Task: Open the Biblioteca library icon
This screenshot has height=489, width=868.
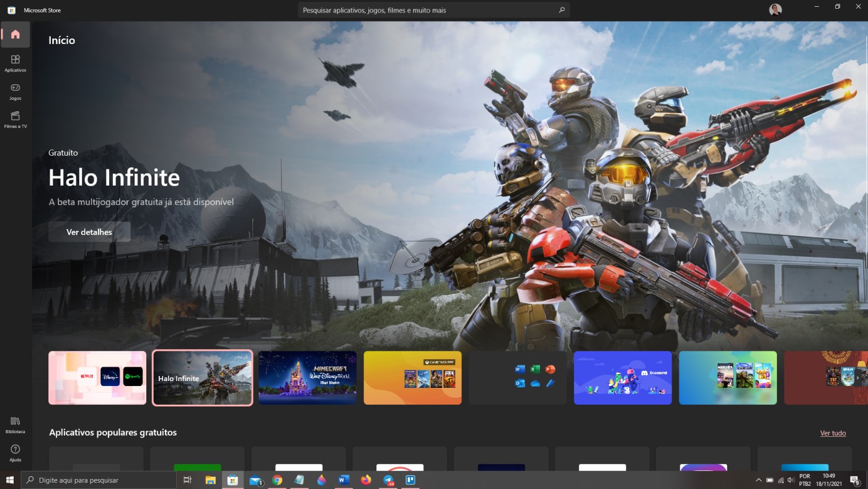Action: 15,424
